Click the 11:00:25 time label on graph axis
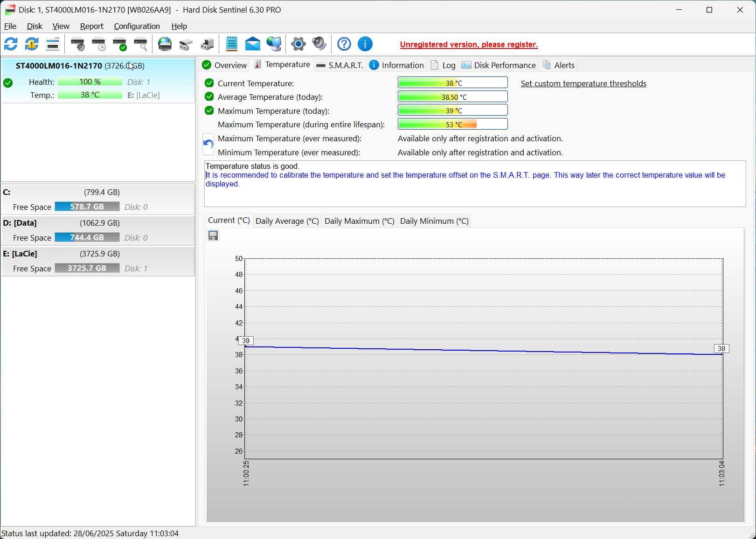 [x=246, y=474]
